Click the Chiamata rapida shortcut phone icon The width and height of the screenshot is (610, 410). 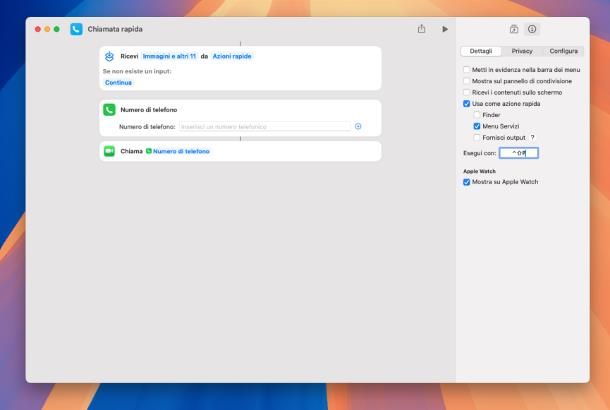coord(76,29)
